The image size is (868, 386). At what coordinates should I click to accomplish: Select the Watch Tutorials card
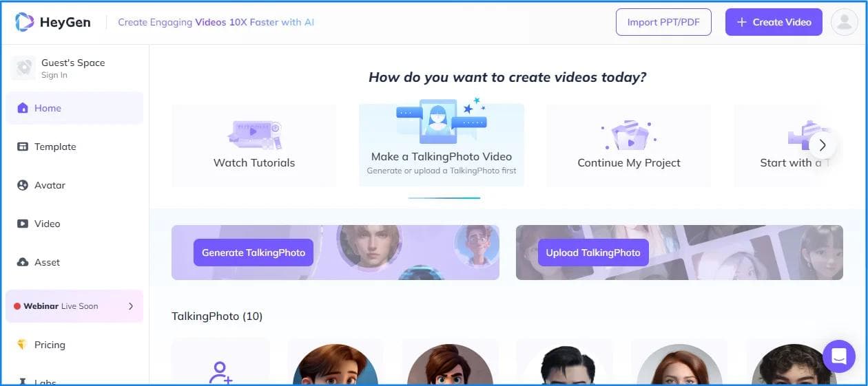[254, 145]
